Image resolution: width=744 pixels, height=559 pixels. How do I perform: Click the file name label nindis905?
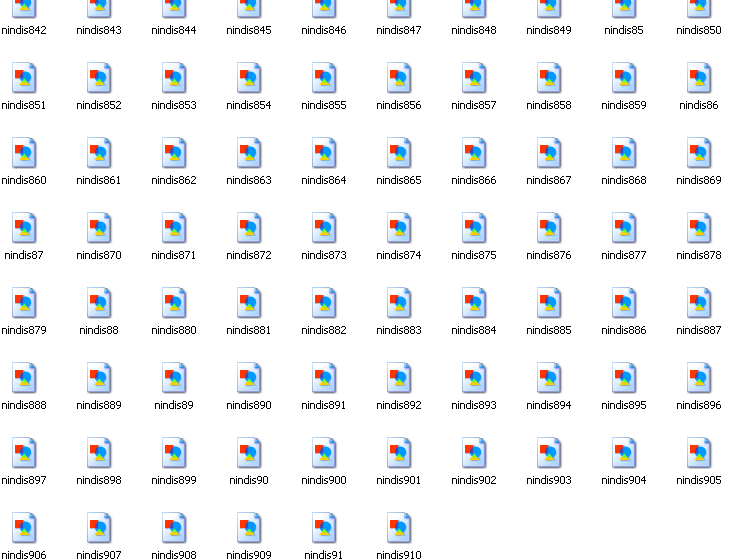point(698,480)
